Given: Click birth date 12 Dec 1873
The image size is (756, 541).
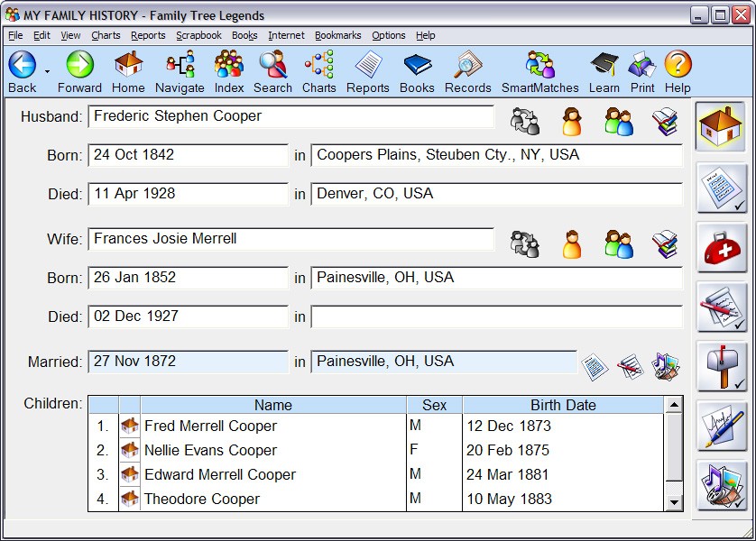Looking at the screenshot, I should point(509,426).
